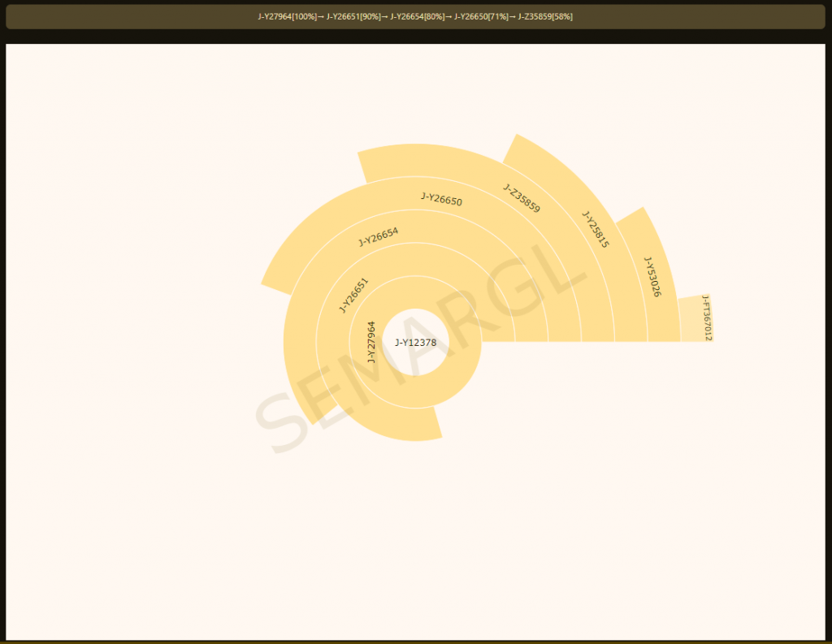This screenshot has height=644, width=832.
Task: Select the J-Y27964 ring segment
Action: 371,342
